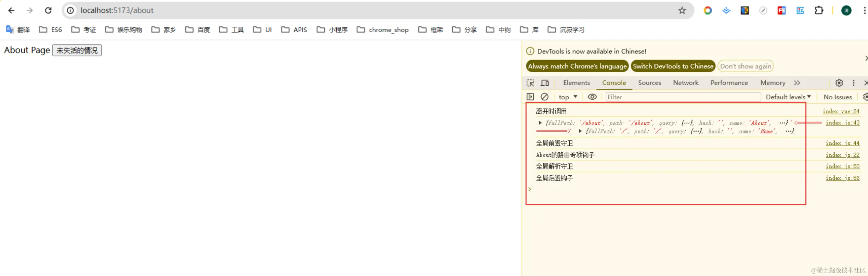
Task: Dismiss with Don't show again
Action: (746, 66)
